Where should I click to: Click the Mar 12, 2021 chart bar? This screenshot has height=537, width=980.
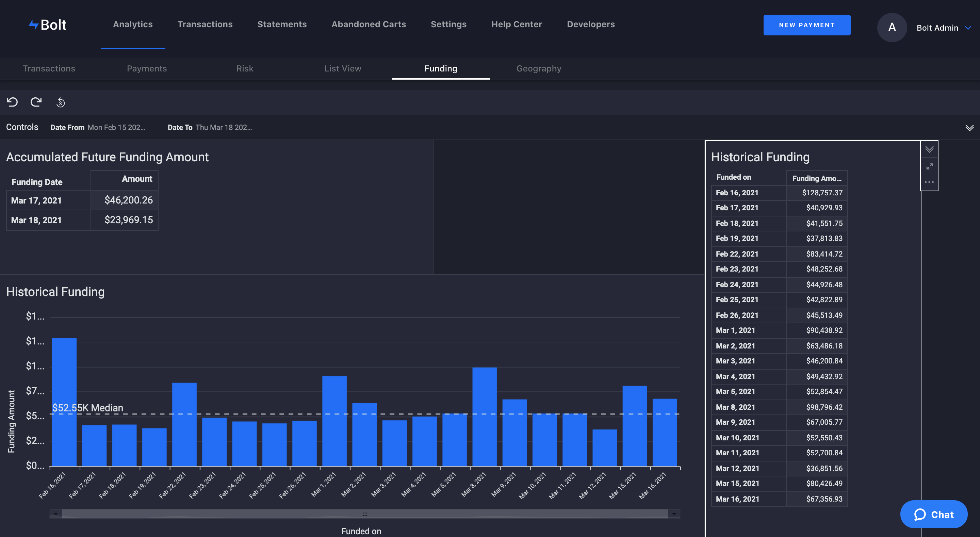point(605,448)
